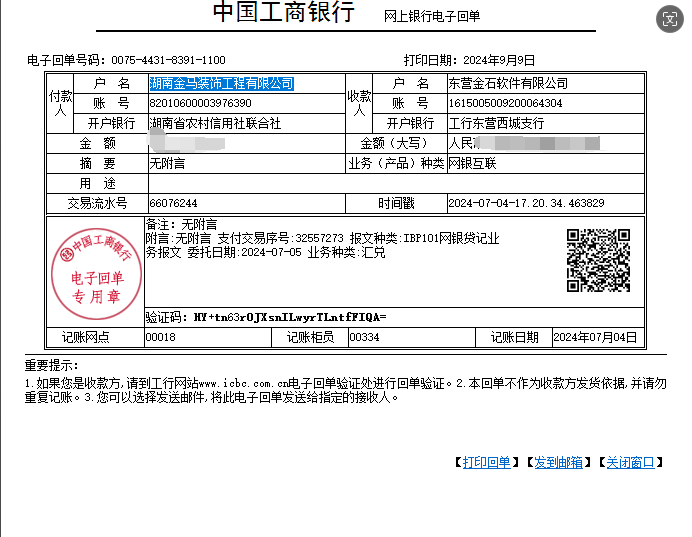The image size is (692, 537).
Task: Click the 金额（大写） value cell
Action: [x=546, y=143]
